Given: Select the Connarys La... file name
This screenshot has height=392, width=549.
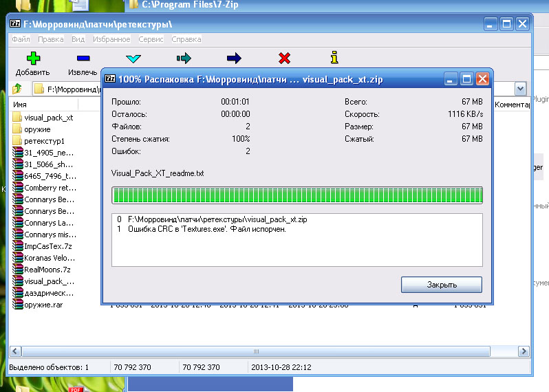Looking at the screenshot, I should (x=49, y=223).
